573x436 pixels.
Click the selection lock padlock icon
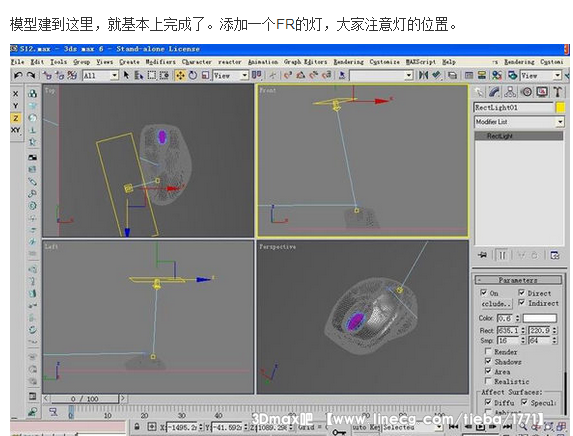(137, 426)
